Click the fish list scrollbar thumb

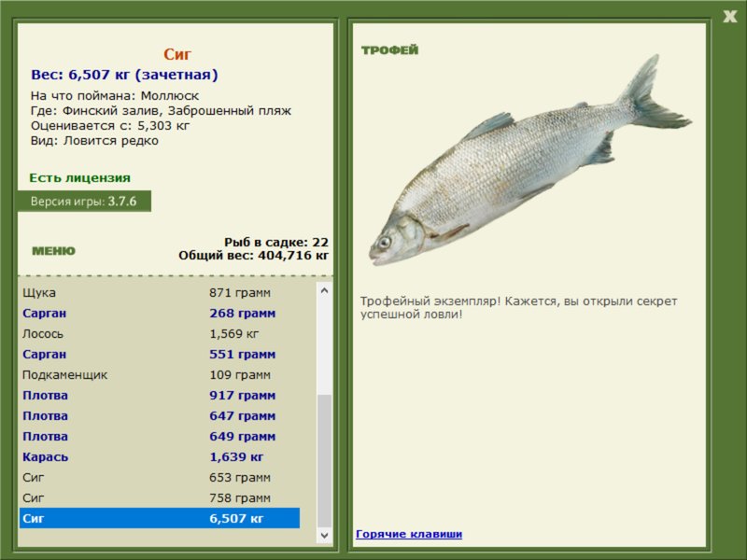[324, 461]
